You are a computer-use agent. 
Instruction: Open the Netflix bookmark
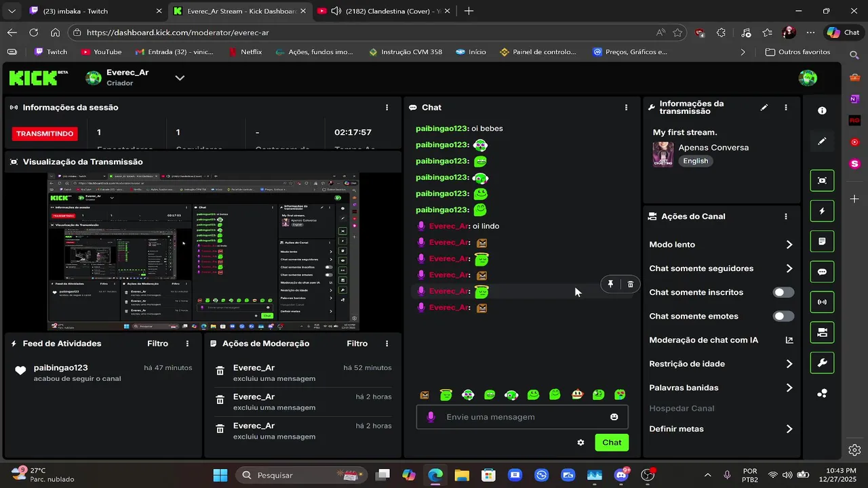[x=245, y=52]
